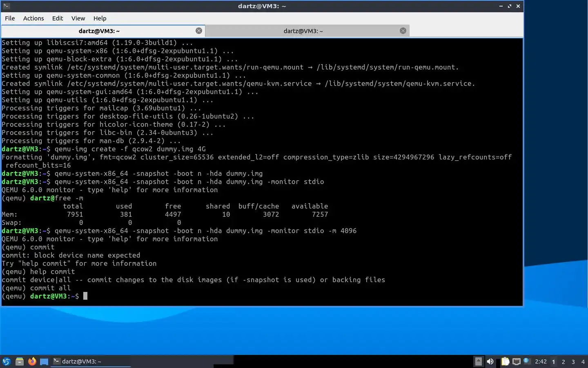Click the memory free value 4497

coord(173,214)
